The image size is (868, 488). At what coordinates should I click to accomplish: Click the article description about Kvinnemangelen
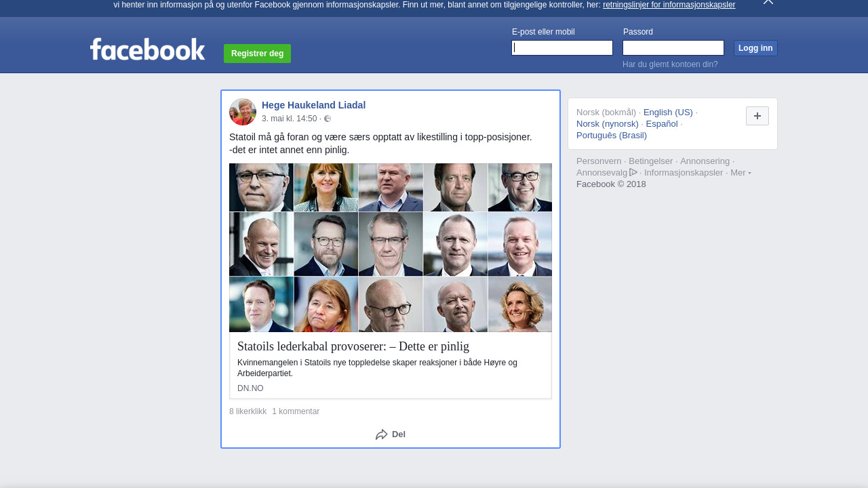(x=377, y=368)
